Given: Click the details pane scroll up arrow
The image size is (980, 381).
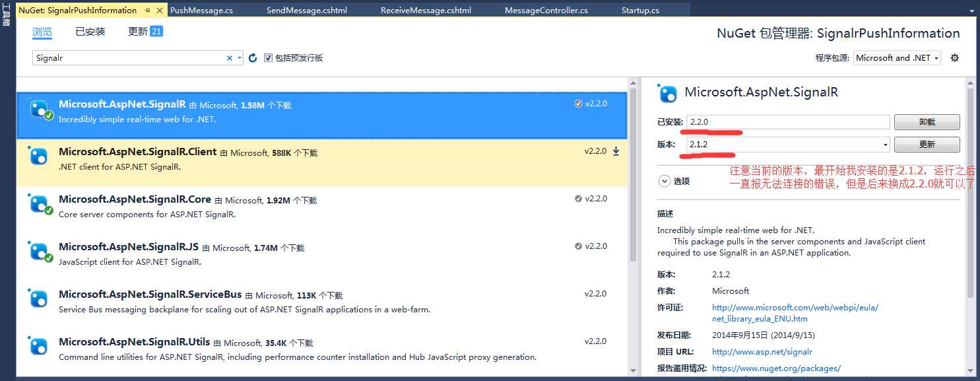Looking at the screenshot, I should coord(970,82).
